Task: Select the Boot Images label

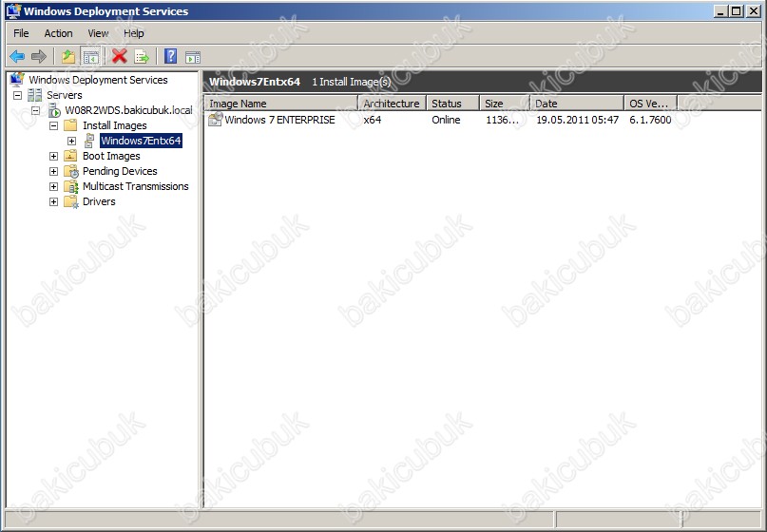Action: 111,156
